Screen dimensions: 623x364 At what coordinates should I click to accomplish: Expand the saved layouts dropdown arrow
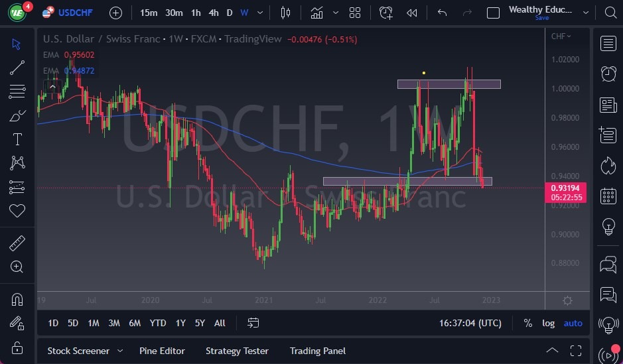(586, 13)
